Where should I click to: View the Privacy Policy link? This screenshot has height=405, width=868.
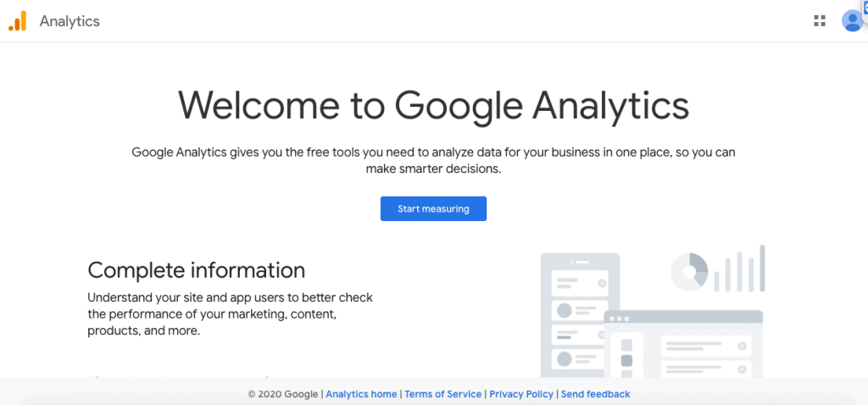(521, 394)
